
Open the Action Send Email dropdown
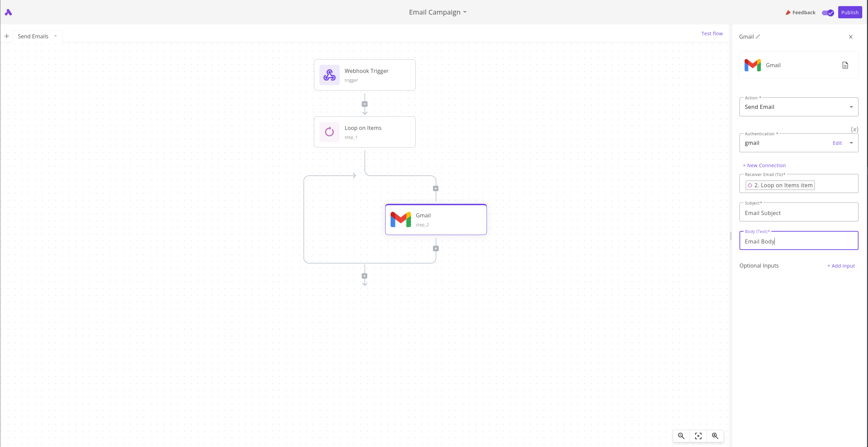(798, 107)
